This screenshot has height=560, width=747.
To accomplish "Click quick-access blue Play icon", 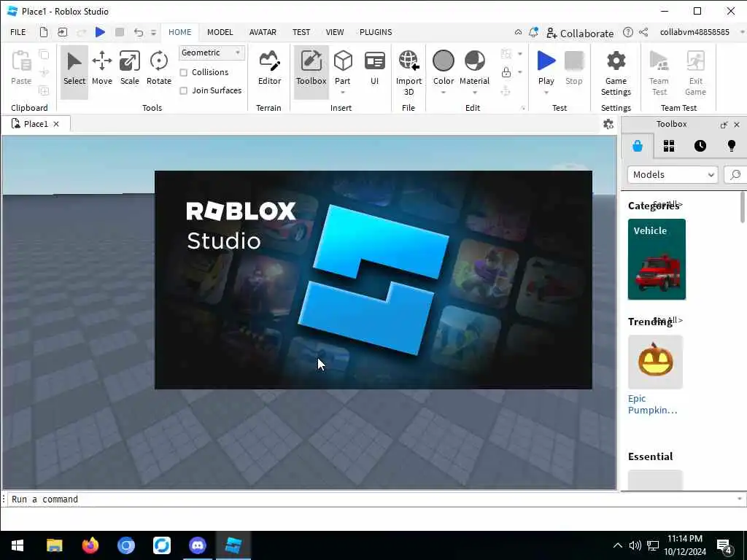I will click(x=100, y=32).
